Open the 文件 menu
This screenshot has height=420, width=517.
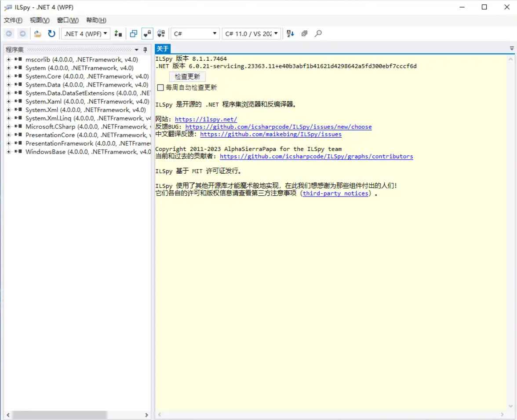click(x=12, y=20)
